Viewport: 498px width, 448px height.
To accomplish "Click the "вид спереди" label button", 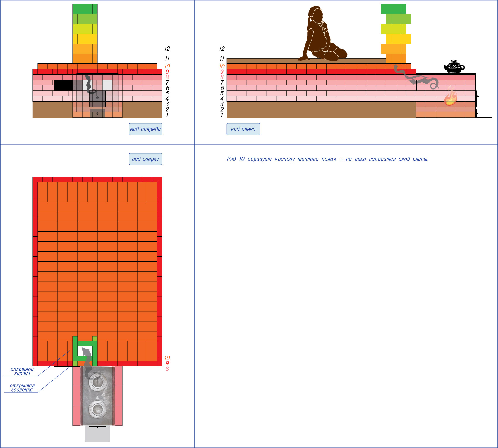I will click(x=145, y=129).
